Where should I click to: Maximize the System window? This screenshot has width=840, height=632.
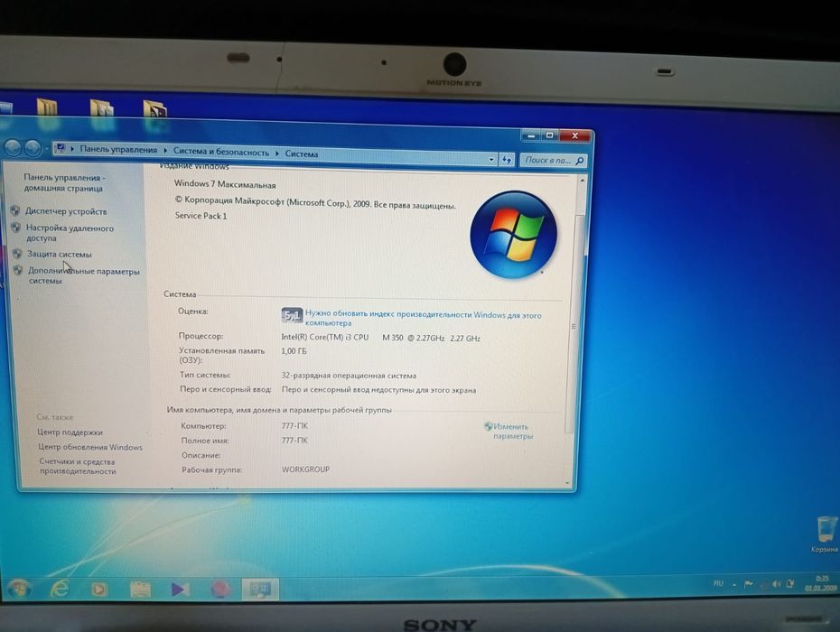tap(549, 136)
